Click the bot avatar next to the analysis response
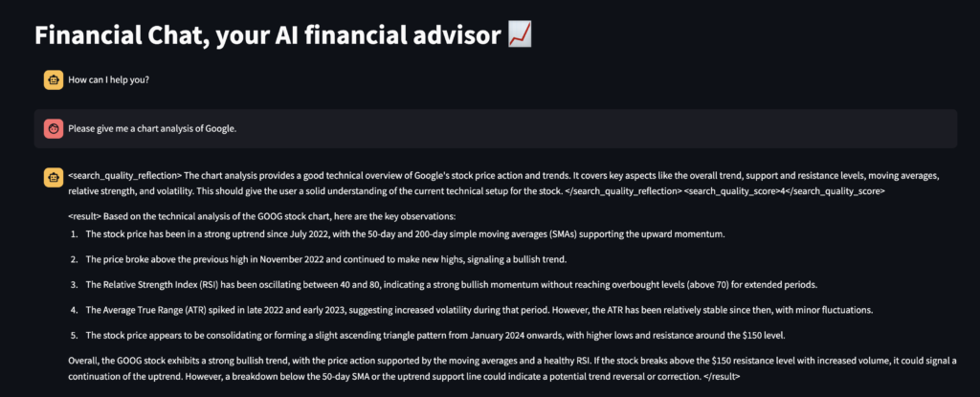Viewport: 980px width, 397px height. 54,178
